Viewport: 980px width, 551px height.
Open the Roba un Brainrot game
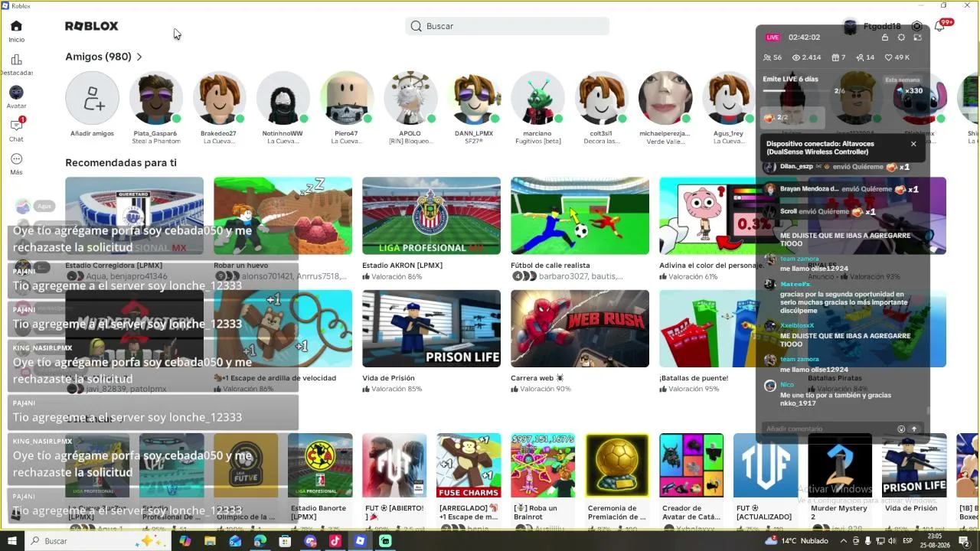(543, 465)
